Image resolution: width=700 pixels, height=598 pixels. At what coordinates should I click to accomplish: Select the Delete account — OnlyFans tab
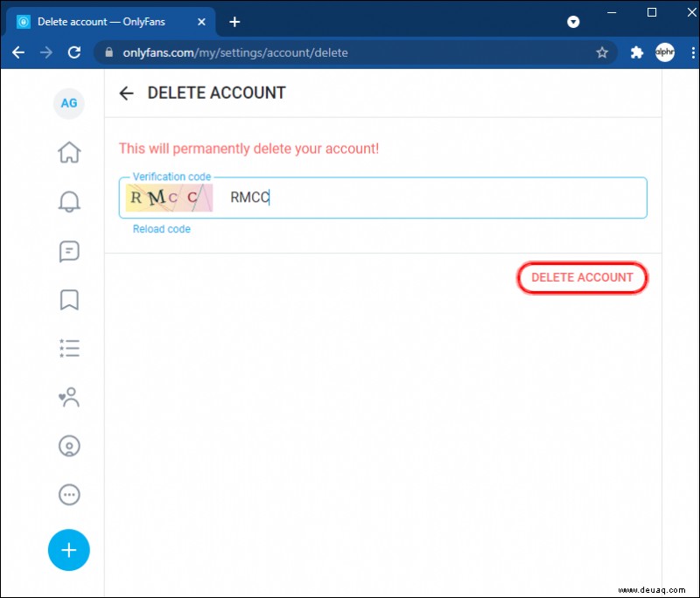(x=109, y=21)
